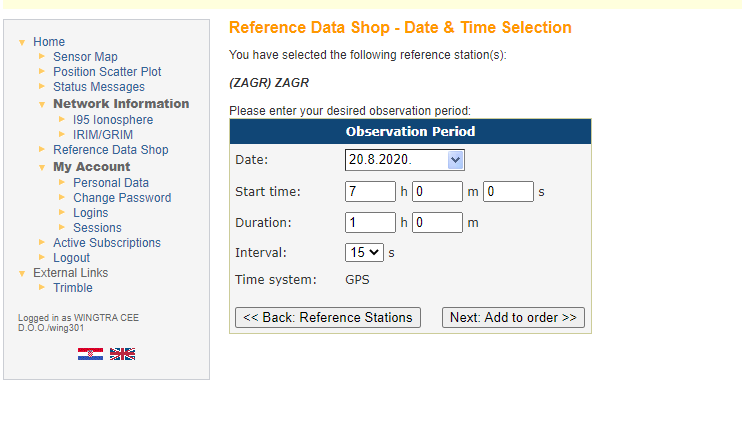Screen dimensions: 742x427
Task: Click the Start time hours field
Action: pos(370,191)
